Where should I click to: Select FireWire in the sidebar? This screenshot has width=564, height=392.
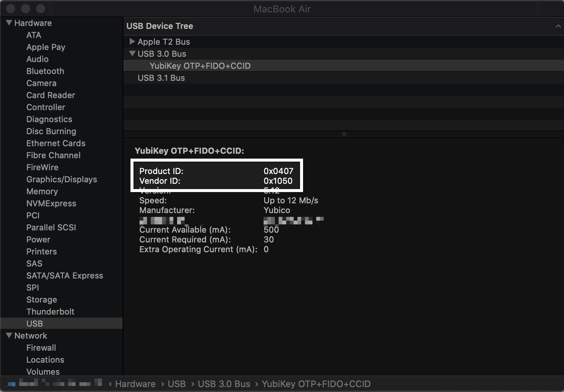(x=42, y=167)
